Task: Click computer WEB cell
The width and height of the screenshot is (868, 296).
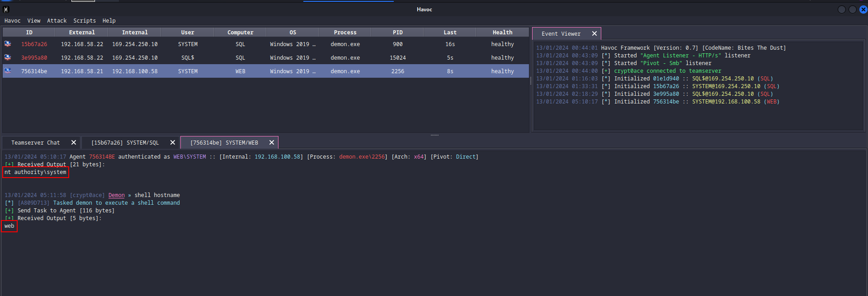Action: (241, 71)
